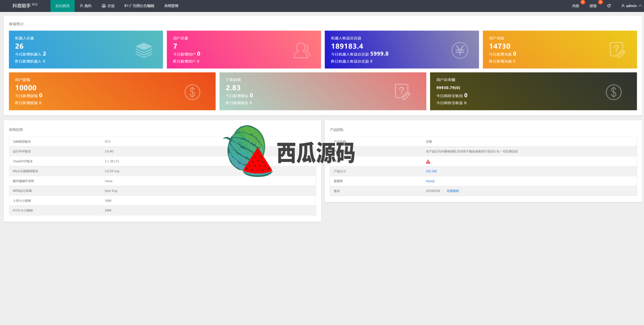
Task: Click the version number 20100106
Action: (433, 191)
